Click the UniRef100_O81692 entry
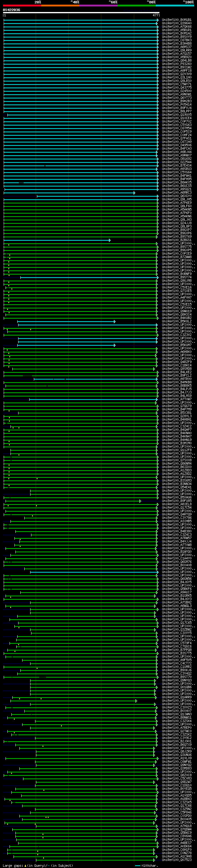Viewport: 197px width, 868px height. (177, 159)
